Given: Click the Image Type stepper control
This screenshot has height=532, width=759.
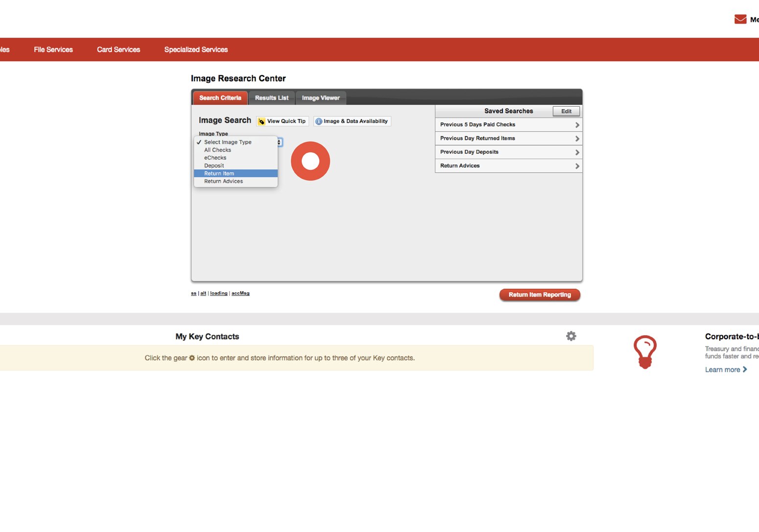Looking at the screenshot, I should [280, 142].
